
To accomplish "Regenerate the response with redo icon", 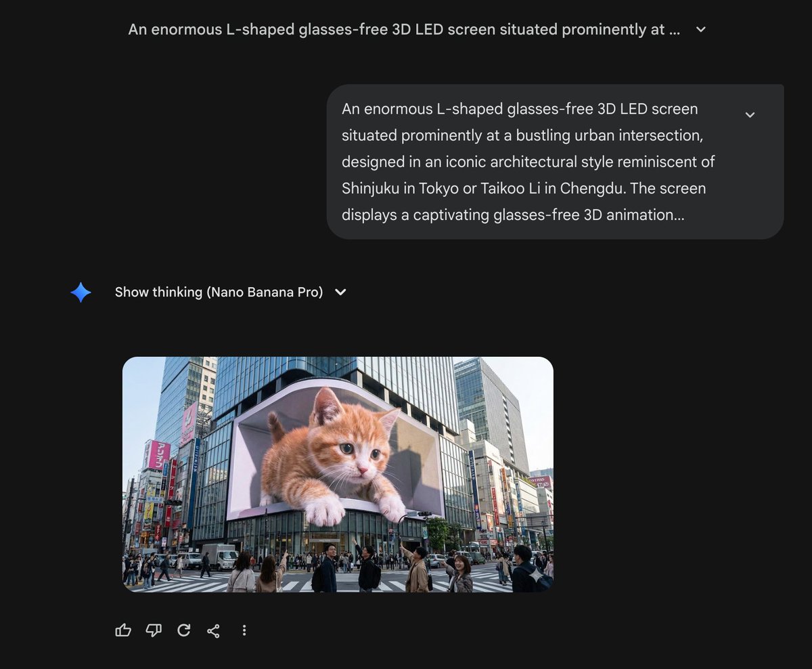I will [183, 630].
